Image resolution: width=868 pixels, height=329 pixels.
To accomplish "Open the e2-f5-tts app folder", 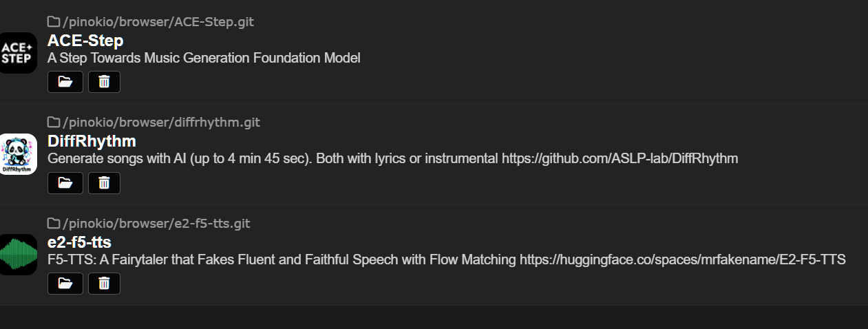I will pos(65,284).
